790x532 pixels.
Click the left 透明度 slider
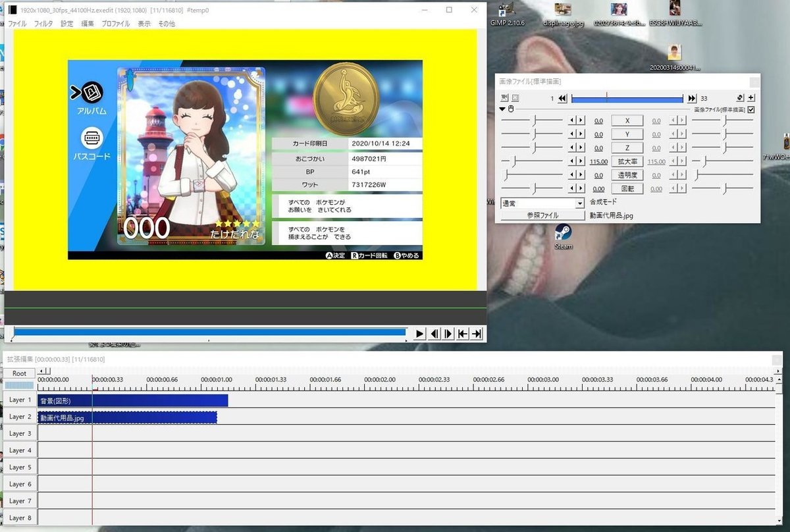pyautogui.click(x=532, y=175)
